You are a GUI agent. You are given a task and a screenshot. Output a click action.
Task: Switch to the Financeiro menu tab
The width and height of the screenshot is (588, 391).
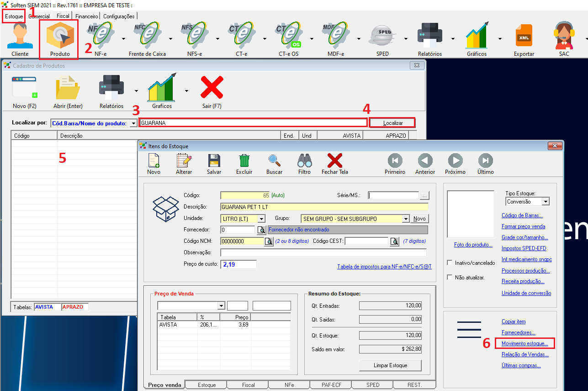coord(86,16)
